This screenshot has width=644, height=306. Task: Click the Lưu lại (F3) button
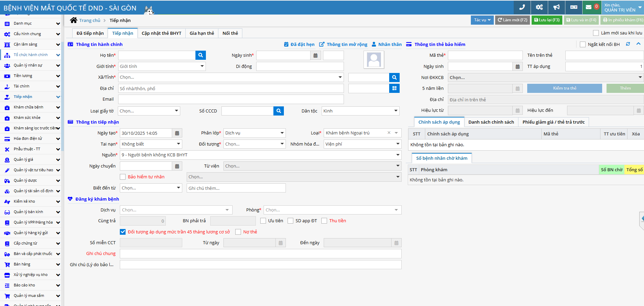click(547, 20)
